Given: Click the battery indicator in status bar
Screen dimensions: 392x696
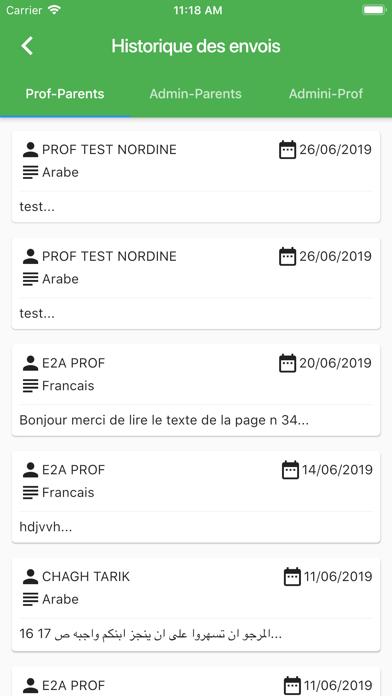Looking at the screenshot, I should pyautogui.click(x=374, y=10).
